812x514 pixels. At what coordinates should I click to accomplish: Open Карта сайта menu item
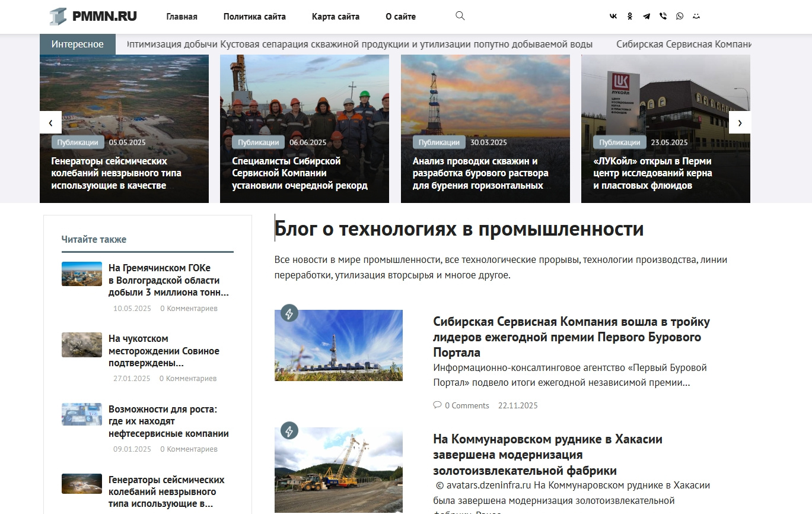pyautogui.click(x=336, y=17)
